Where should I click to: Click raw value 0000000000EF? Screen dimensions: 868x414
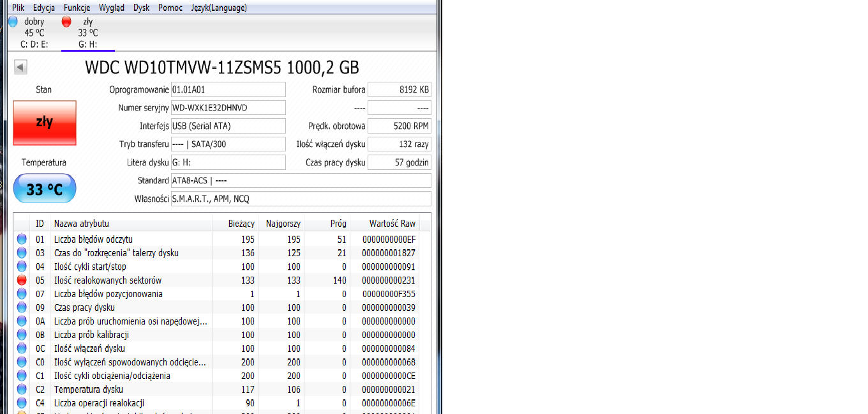tap(389, 240)
